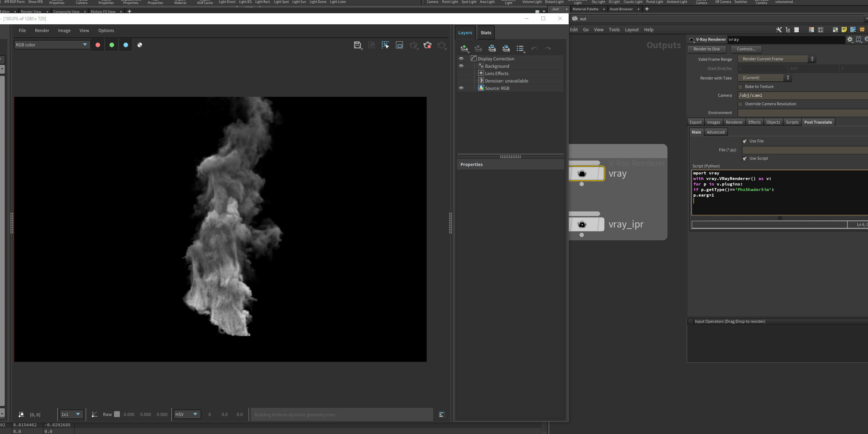The width and height of the screenshot is (868, 434).
Task: Open the Render menu in VFB window
Action: pyautogui.click(x=42, y=31)
